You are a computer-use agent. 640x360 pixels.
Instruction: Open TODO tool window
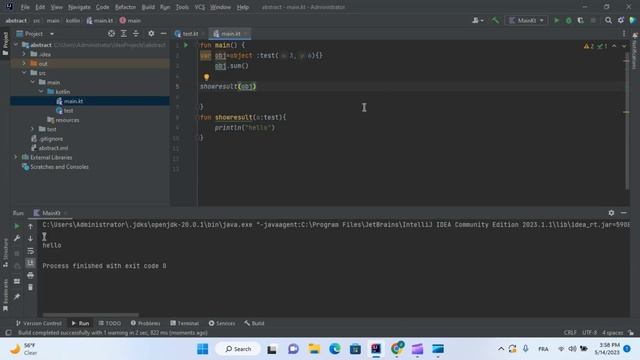tap(109, 323)
